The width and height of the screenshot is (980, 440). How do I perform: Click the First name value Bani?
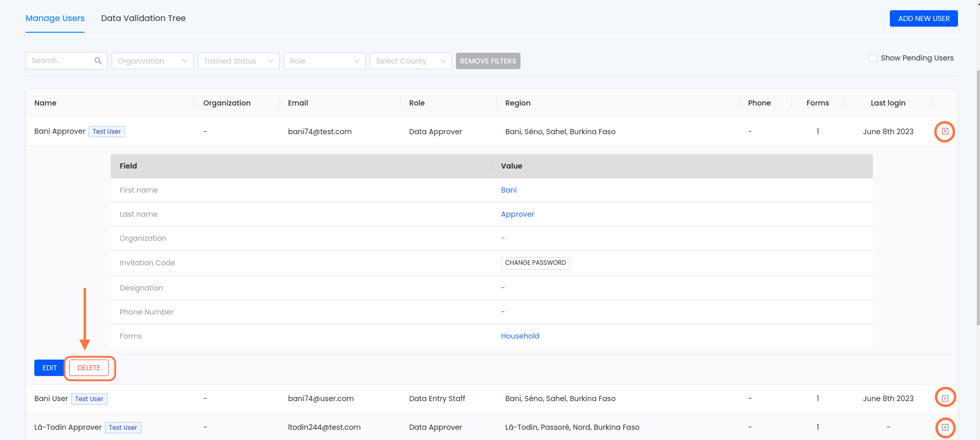coord(509,190)
